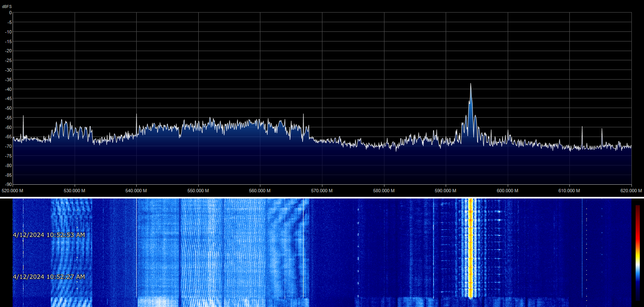Click the 570.000 M frequency axis label
Screen dimensions: 644x307
[x=322, y=191]
